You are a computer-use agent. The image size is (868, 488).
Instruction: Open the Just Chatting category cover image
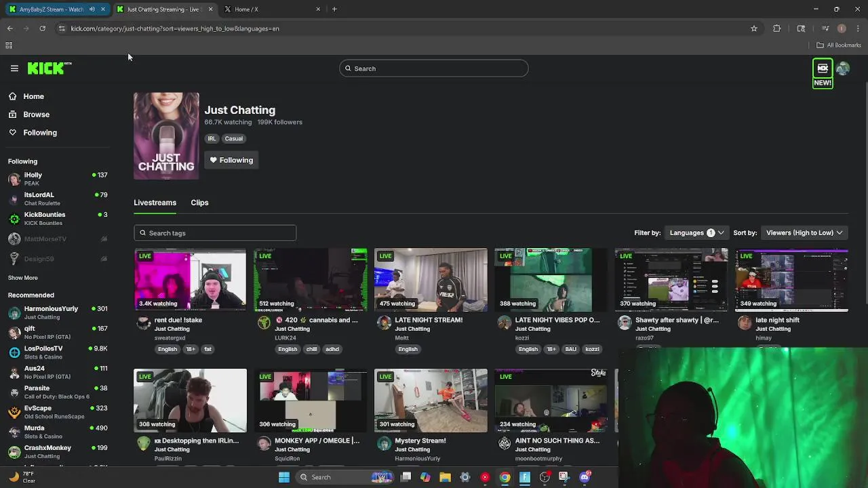[166, 136]
